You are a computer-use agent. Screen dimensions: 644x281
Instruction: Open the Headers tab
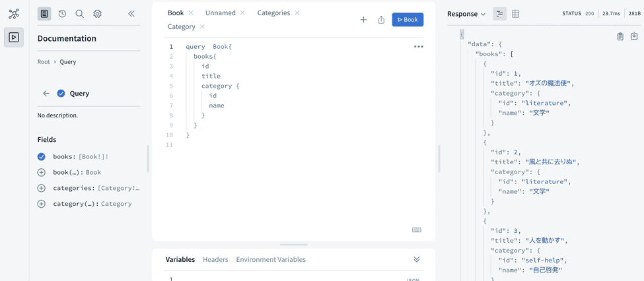click(x=215, y=259)
